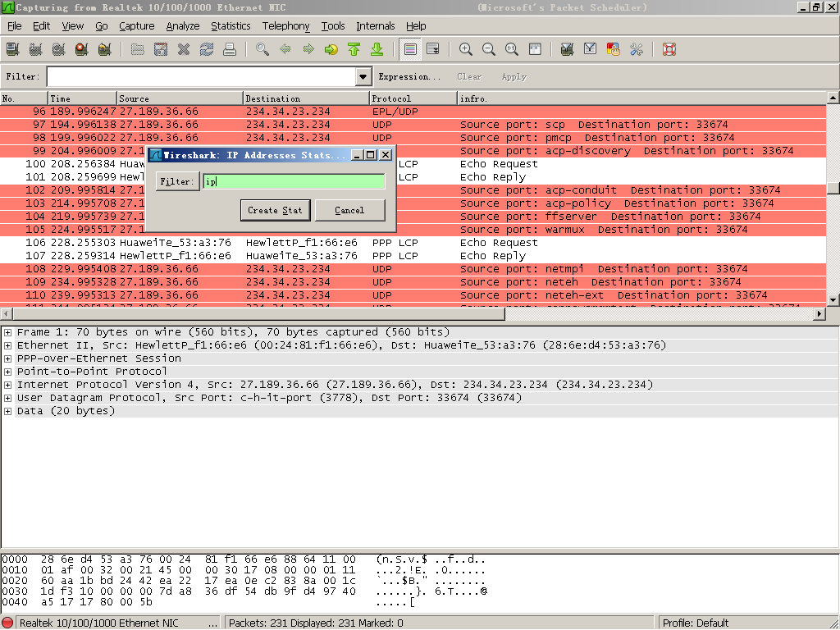Click green filter field containing ip
The width and height of the screenshot is (840, 630).
point(294,181)
